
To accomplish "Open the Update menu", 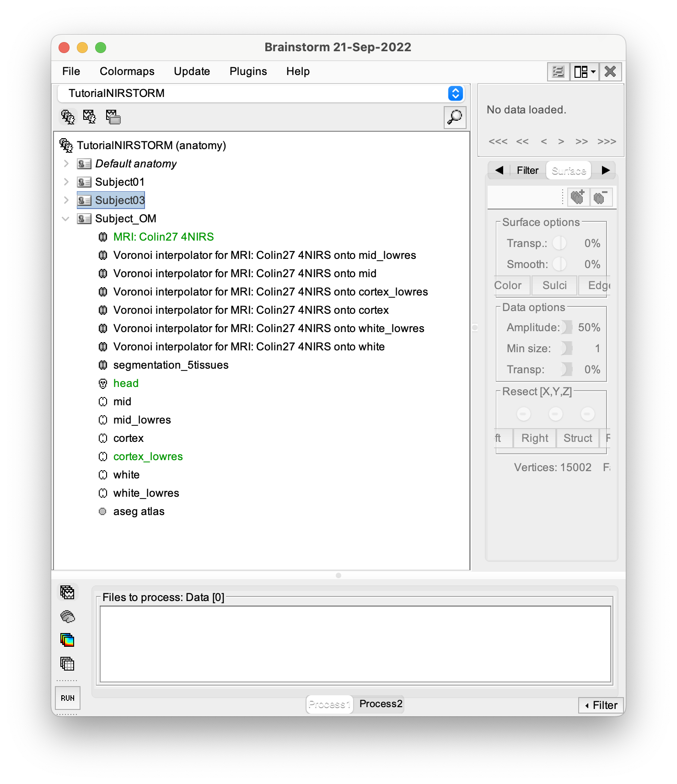I will point(192,71).
